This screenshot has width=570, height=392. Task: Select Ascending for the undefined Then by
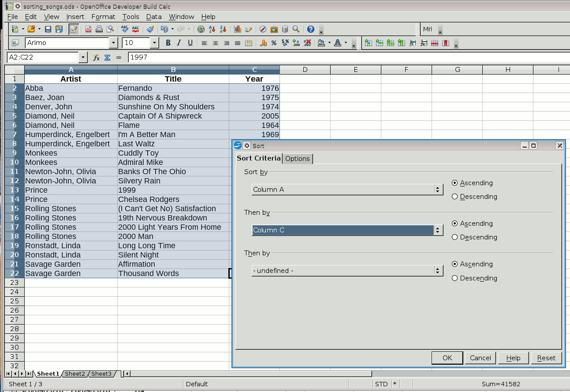point(455,264)
